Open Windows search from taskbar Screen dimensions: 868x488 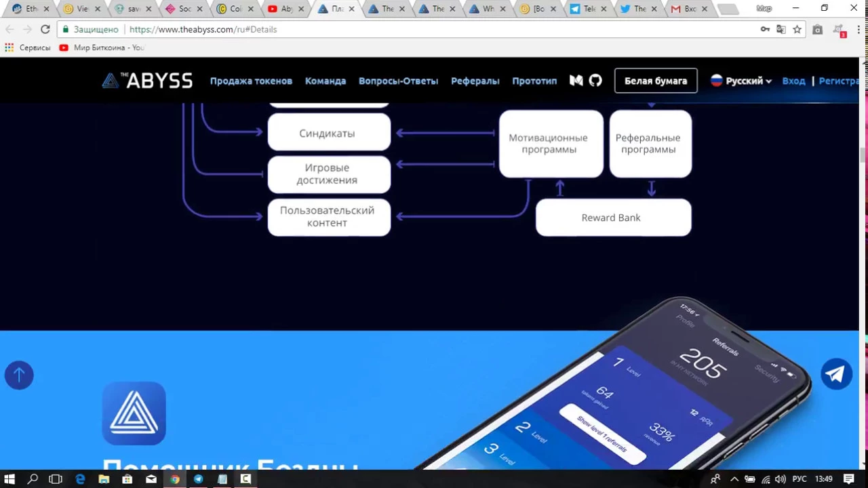pyautogui.click(x=33, y=479)
